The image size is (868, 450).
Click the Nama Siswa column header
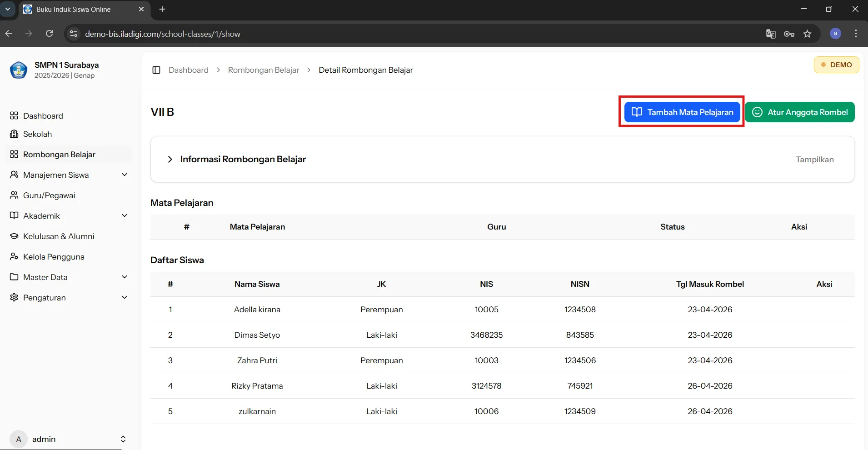(x=257, y=284)
